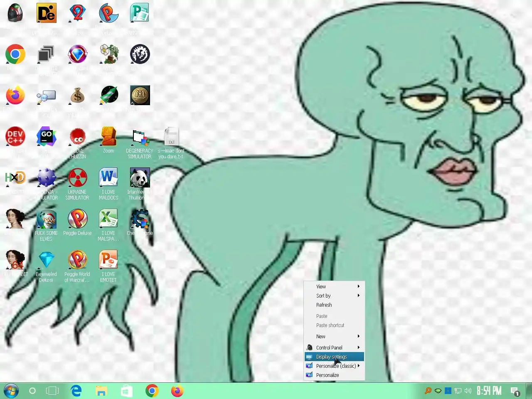Open the Action Center notifications
Image resolution: width=532 pixels, height=399 pixels.
click(515, 391)
